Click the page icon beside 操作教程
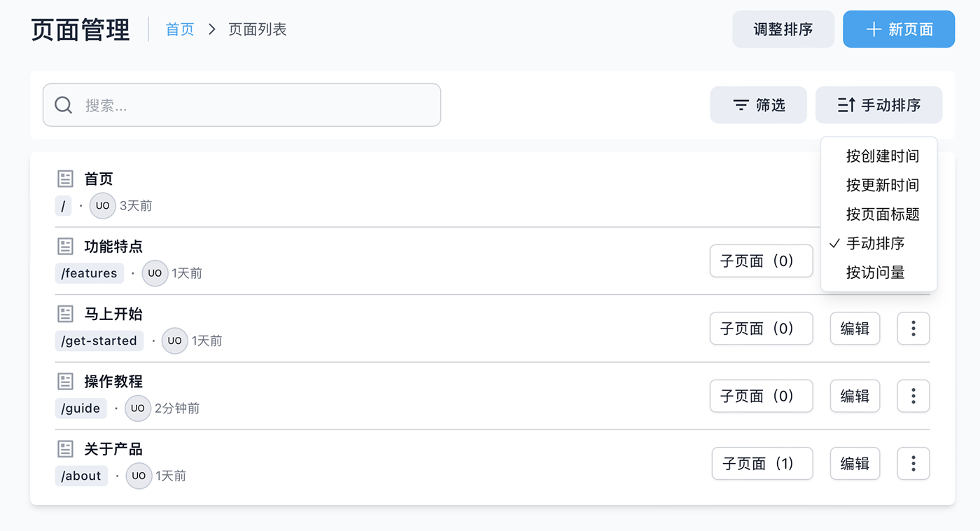Screen dimensions: 980x531 65,382
